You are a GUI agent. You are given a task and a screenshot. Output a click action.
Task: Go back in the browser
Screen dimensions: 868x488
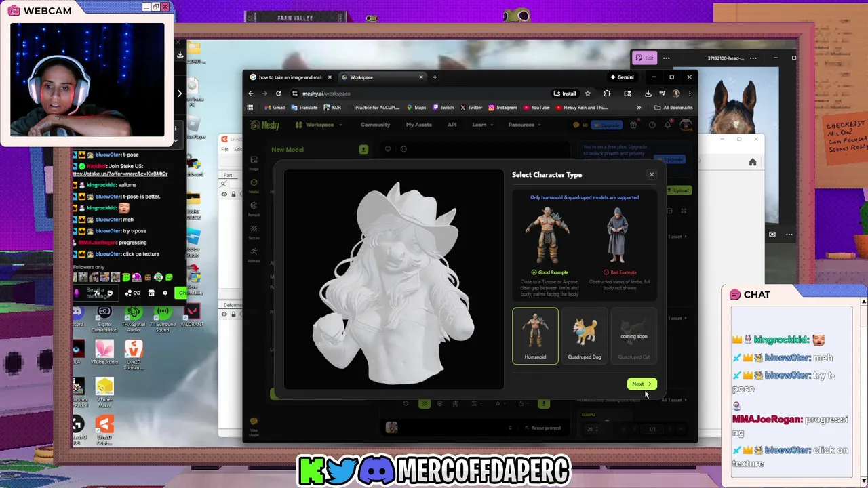click(251, 94)
